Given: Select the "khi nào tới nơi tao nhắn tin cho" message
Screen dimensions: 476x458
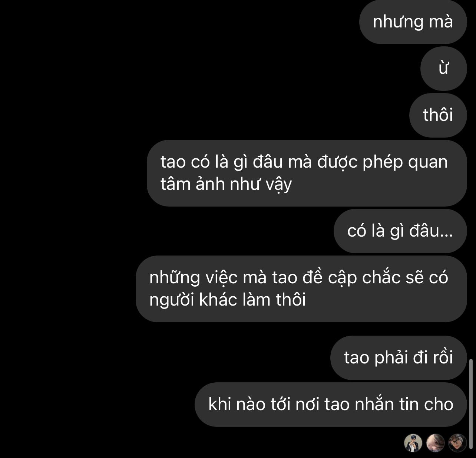Looking at the screenshot, I should coord(331,405).
